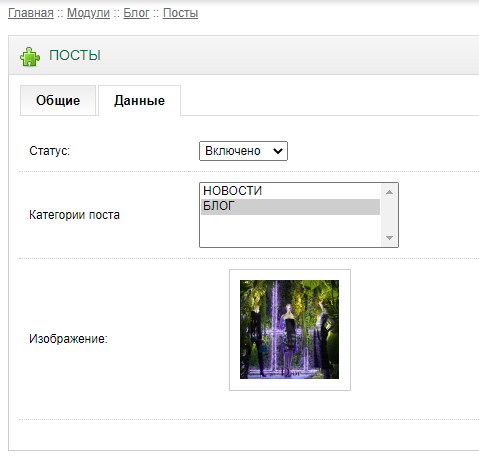Click scroll-up arrow in categories list
Image resolution: width=479 pixels, height=466 pixels.
pos(389,192)
